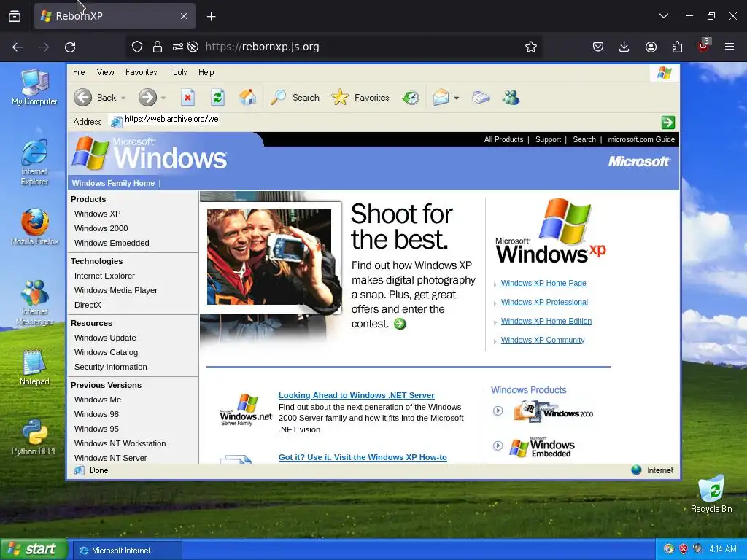Click Microsoft Internet taskbar button
The image size is (747, 560).
127,551
